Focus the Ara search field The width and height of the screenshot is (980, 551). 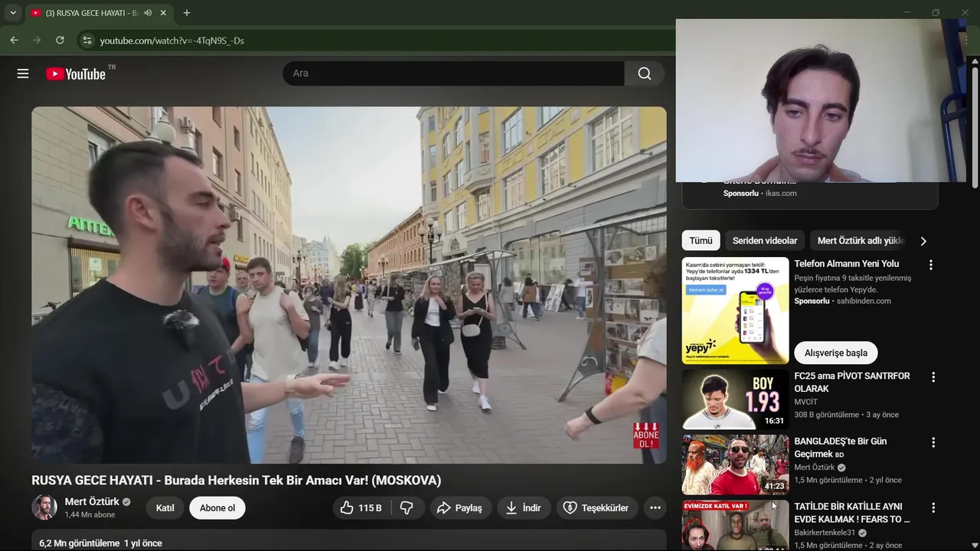pyautogui.click(x=453, y=73)
